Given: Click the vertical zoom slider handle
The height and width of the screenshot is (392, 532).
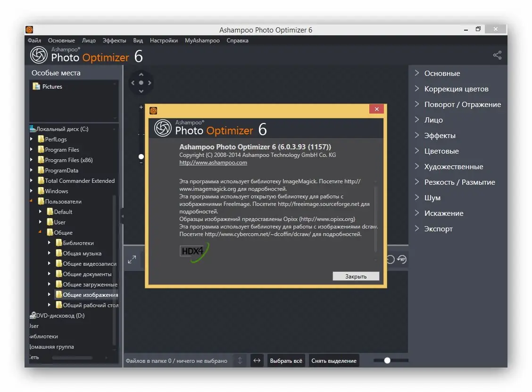Looking at the screenshot, I should pyautogui.click(x=141, y=156).
